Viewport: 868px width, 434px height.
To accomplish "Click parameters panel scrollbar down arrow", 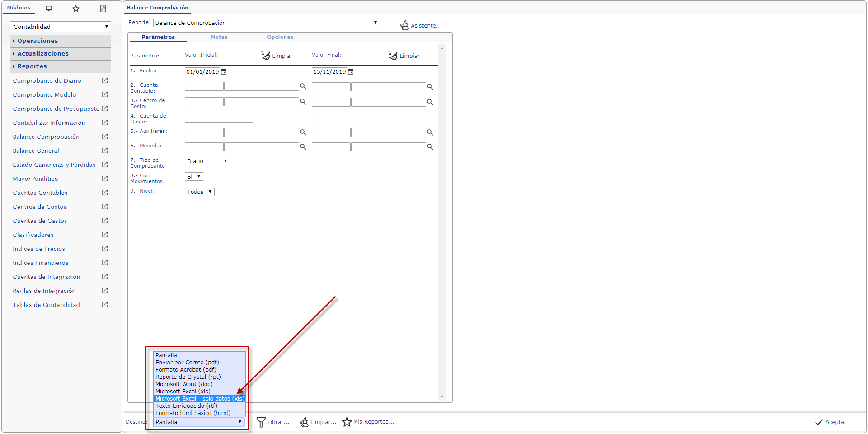I will pos(442,396).
